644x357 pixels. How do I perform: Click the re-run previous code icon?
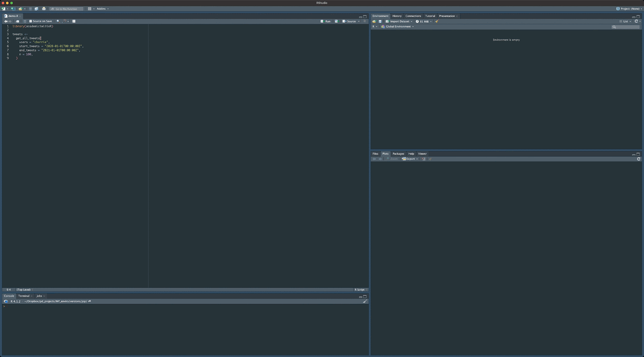tap(336, 21)
